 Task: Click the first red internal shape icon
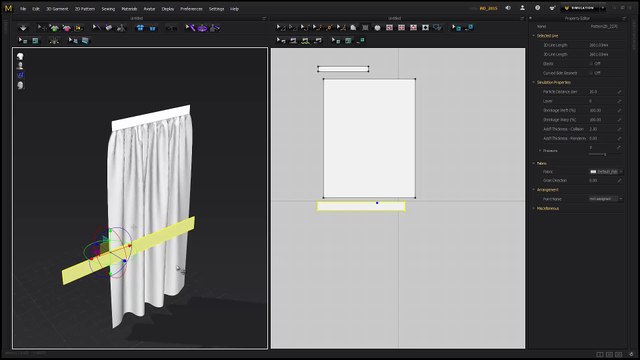pyautogui.click(x=389, y=27)
